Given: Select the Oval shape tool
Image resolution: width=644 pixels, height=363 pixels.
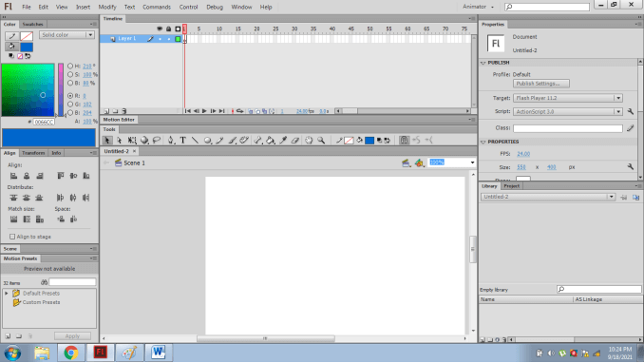Looking at the screenshot, I should 208,141.
